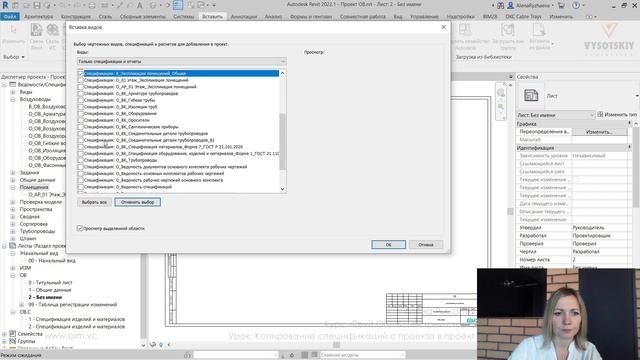The height and width of the screenshot is (360, 640).
Task: Select '0 - Титульный лист' sheet in browser
Action: 50,282
